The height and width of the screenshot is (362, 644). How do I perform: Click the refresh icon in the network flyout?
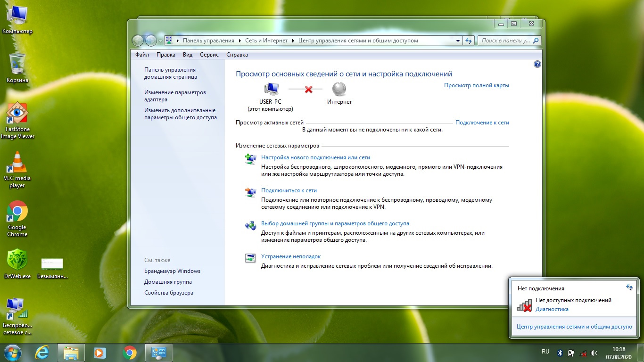click(629, 287)
